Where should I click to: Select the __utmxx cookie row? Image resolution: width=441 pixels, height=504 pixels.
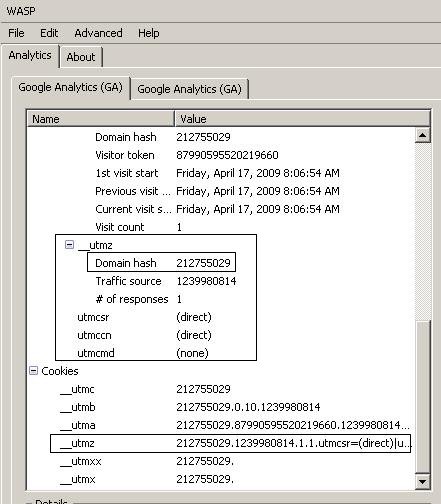click(x=221, y=461)
